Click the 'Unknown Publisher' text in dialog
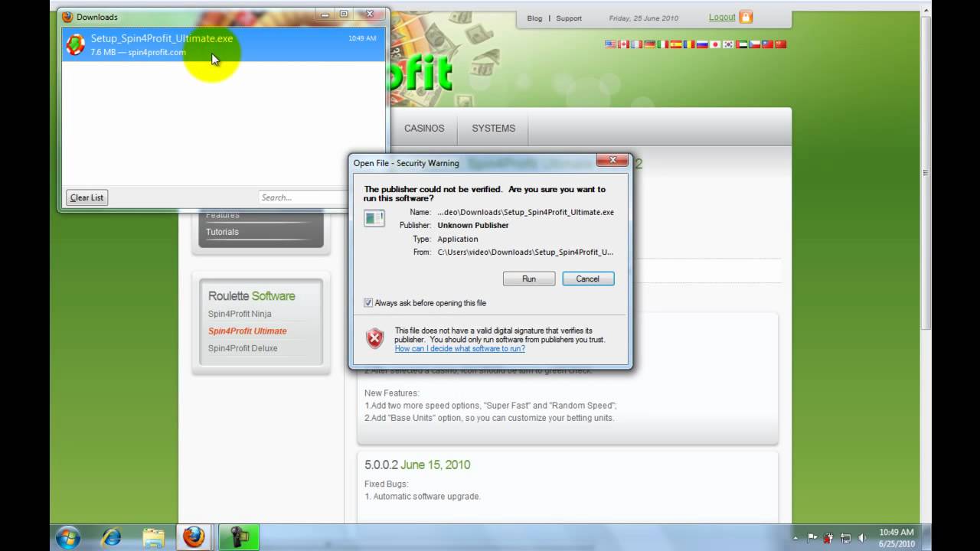Screen dimensions: 980x551 [472, 225]
